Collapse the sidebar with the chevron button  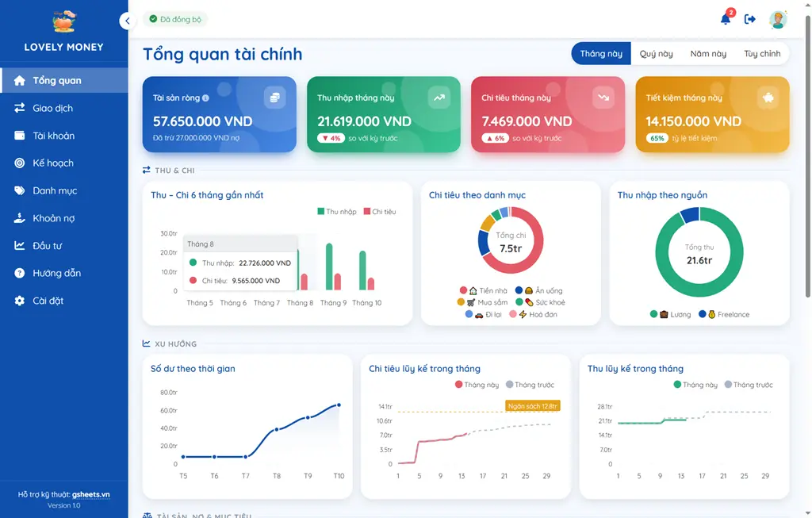[x=128, y=21]
